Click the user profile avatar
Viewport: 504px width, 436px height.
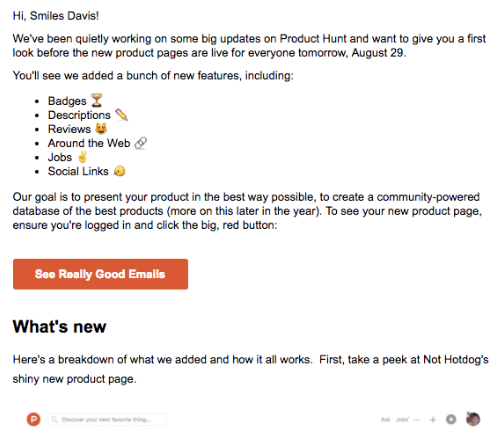473,419
